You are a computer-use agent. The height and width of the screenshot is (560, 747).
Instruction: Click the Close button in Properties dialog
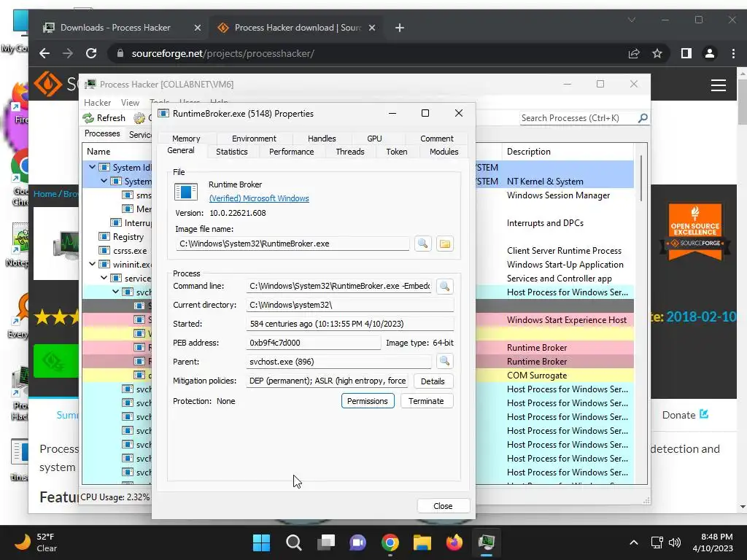click(x=443, y=506)
